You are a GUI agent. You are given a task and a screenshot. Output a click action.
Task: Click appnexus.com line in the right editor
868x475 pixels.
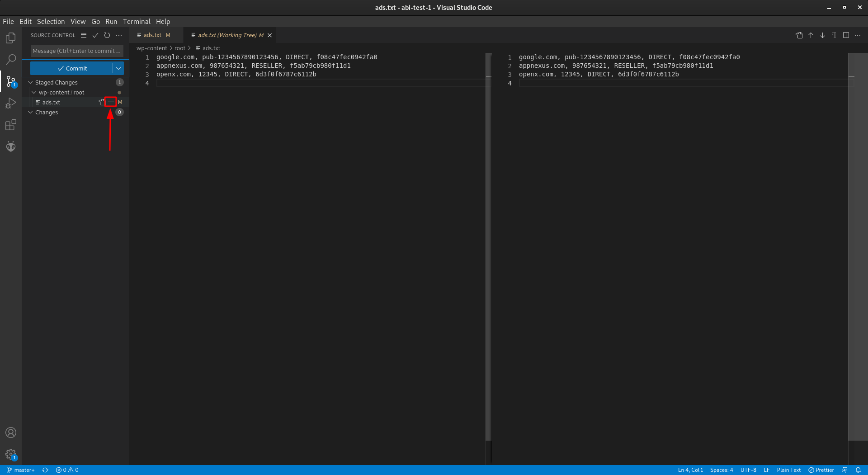(x=616, y=66)
